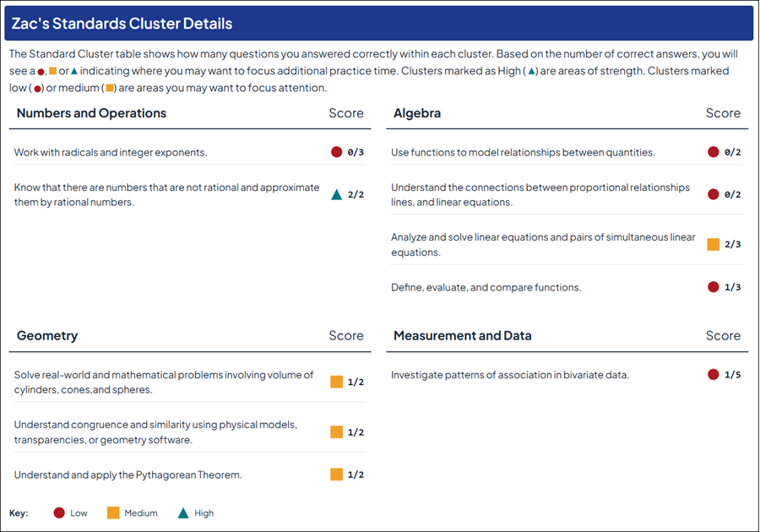Click Investigate patterns of association cluster text
Viewport: 760px width, 532px height.
[x=510, y=374]
